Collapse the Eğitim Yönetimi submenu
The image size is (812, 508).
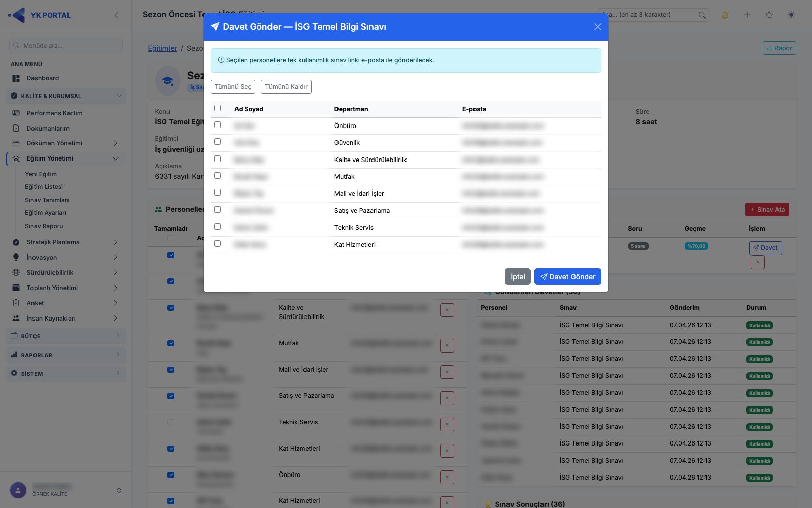115,158
